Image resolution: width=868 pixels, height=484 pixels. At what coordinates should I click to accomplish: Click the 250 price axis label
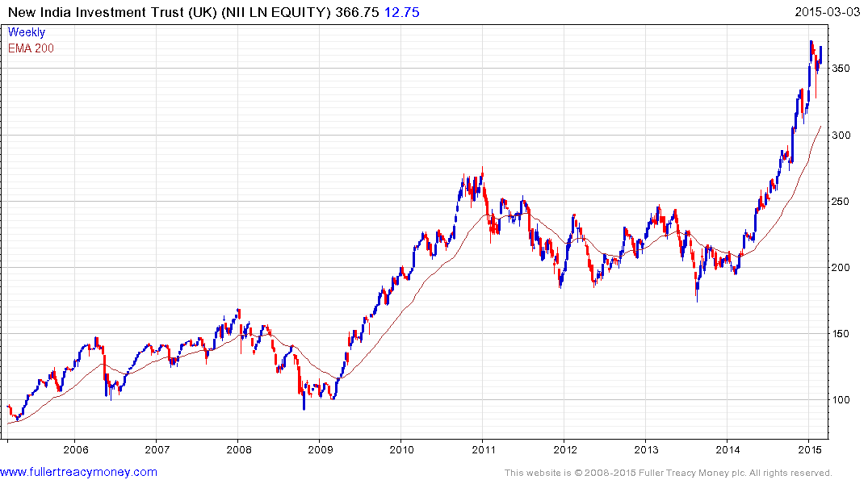[x=841, y=202]
